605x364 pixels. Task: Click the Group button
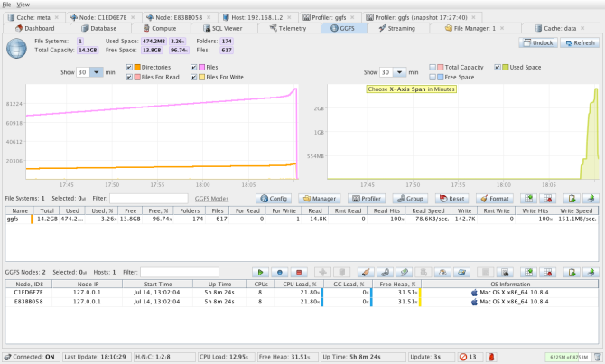coord(410,199)
